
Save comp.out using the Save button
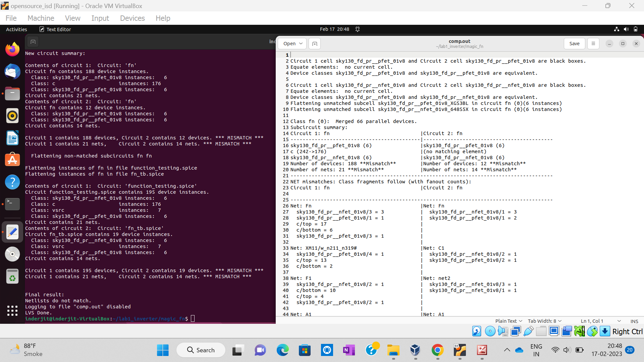tap(574, 44)
